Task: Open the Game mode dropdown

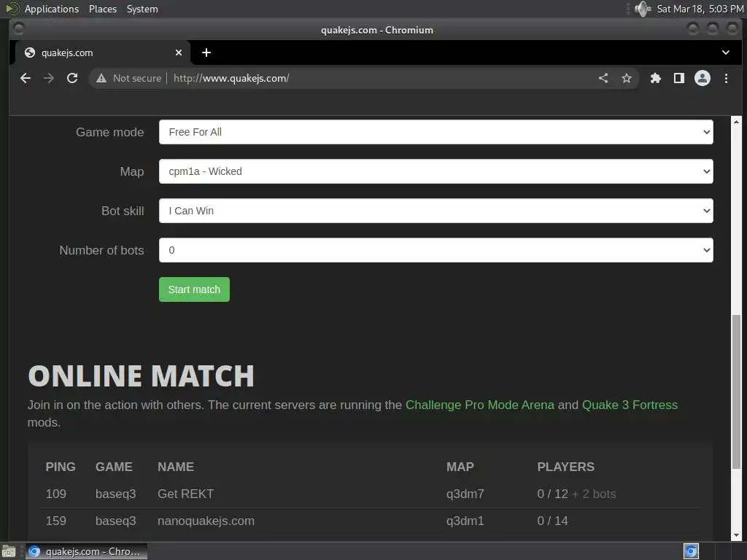Action: [x=436, y=132]
